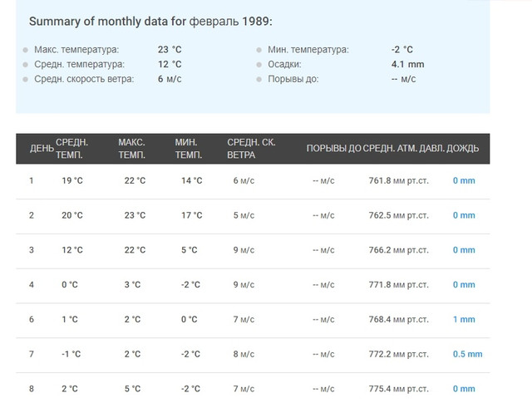Click the 'Макс. температура:' label

(76, 50)
